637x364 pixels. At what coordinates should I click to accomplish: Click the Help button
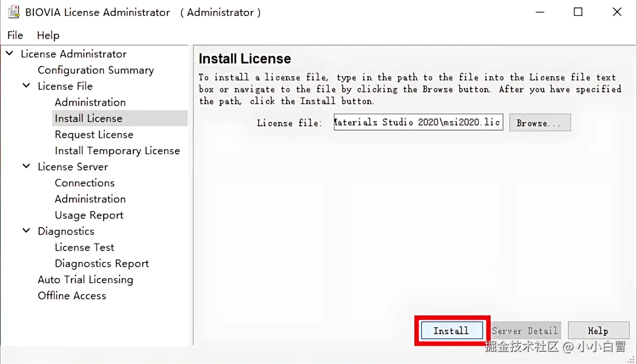(598, 330)
